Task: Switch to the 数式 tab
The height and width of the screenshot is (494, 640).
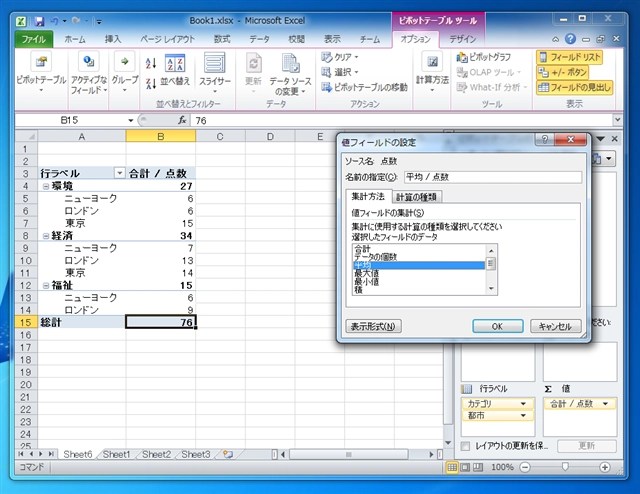Action: pos(222,39)
